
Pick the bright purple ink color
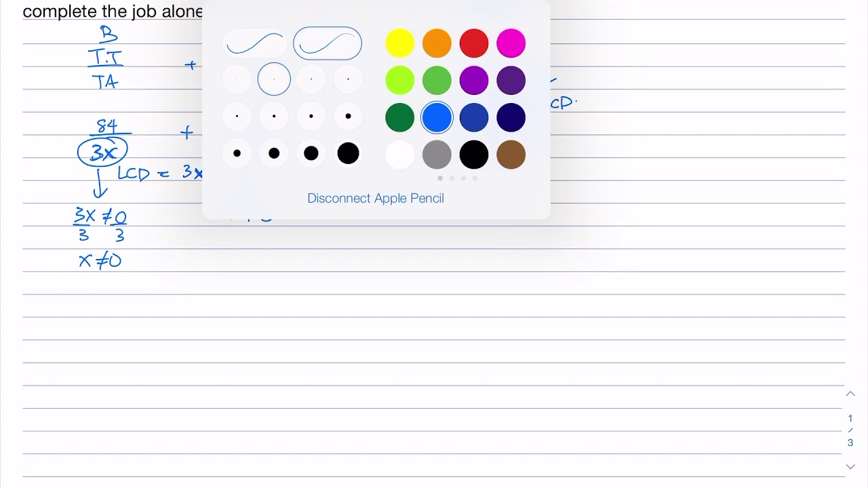click(x=474, y=81)
